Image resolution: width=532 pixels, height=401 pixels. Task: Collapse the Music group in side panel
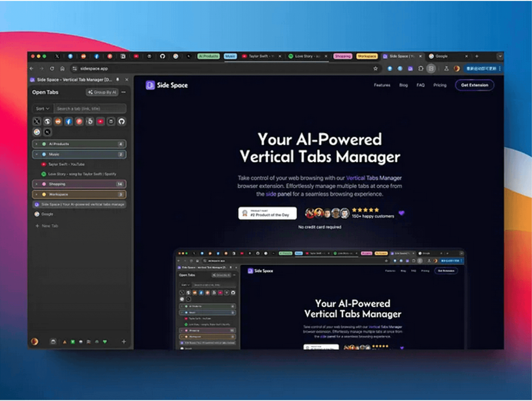pos(79,154)
